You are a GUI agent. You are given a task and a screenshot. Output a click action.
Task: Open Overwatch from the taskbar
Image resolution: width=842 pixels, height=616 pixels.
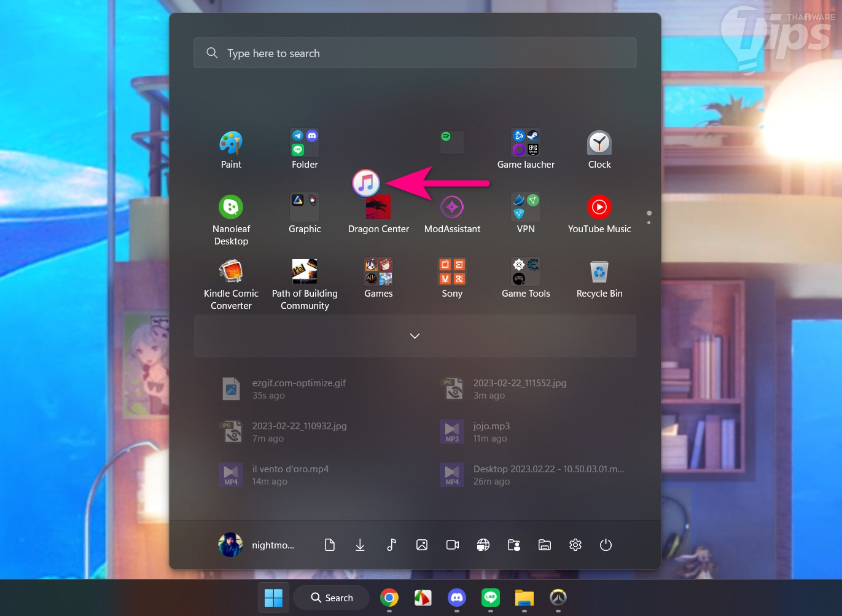558,598
